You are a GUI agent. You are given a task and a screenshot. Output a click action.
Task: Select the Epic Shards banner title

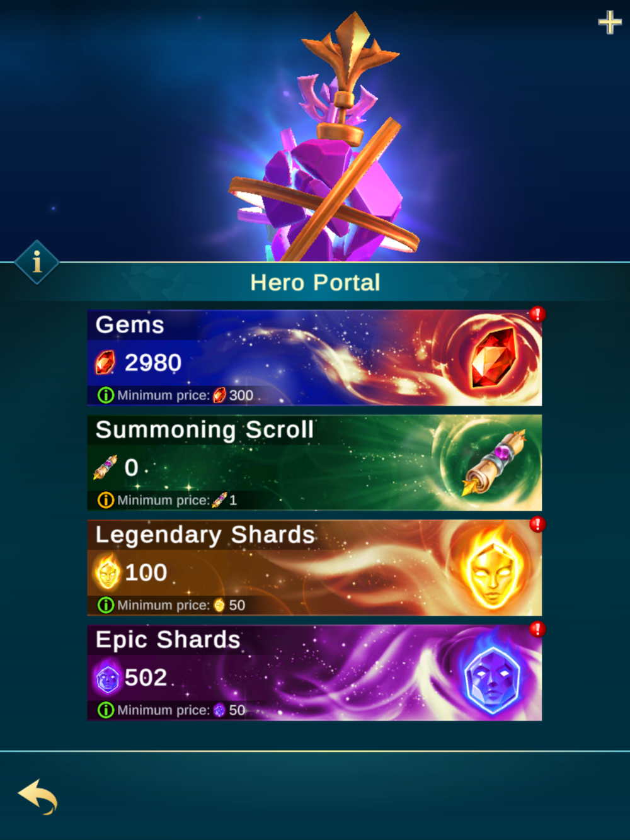[x=168, y=640]
